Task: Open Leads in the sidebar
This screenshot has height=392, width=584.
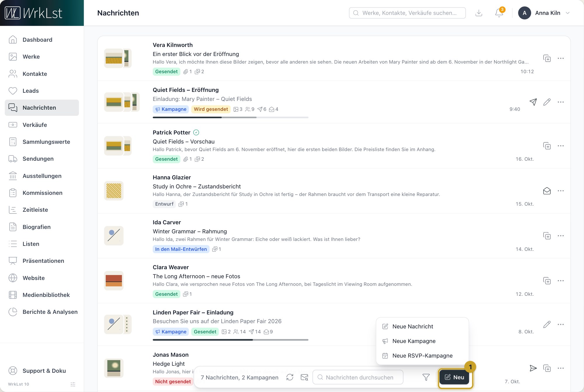Action: [42, 91]
